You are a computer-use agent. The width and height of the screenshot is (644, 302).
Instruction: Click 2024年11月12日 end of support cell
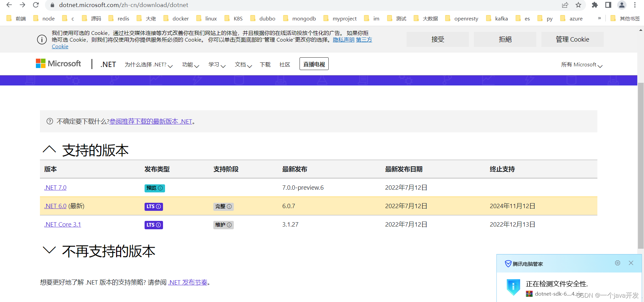point(512,206)
